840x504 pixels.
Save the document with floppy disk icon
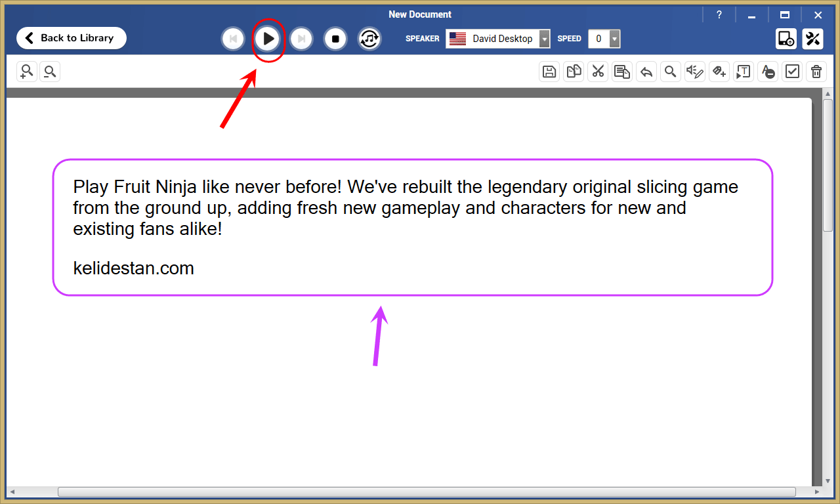tap(550, 72)
